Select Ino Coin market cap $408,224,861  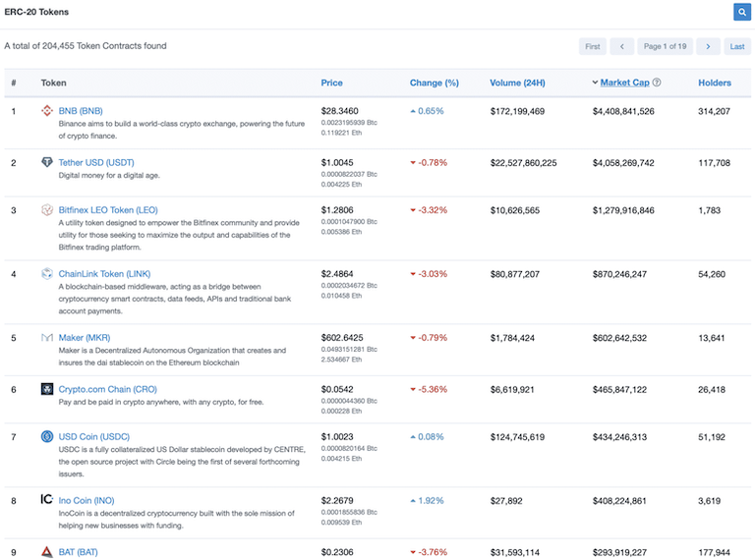click(619, 501)
